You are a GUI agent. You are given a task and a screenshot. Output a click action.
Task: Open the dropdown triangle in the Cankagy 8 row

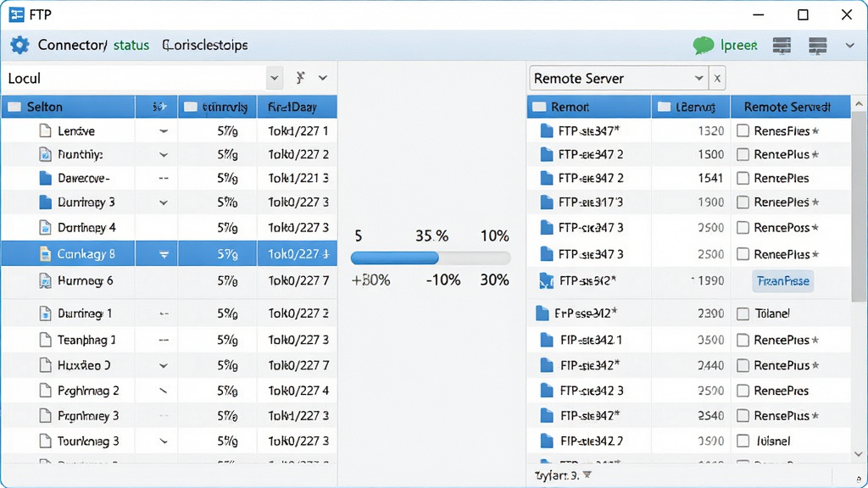tap(164, 254)
